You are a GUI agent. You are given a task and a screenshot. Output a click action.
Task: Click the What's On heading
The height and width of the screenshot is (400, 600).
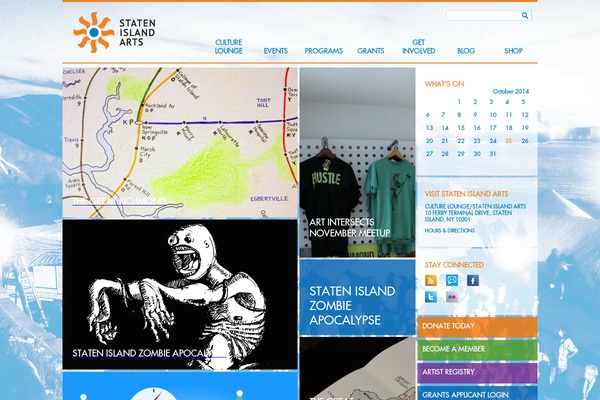pos(444,84)
